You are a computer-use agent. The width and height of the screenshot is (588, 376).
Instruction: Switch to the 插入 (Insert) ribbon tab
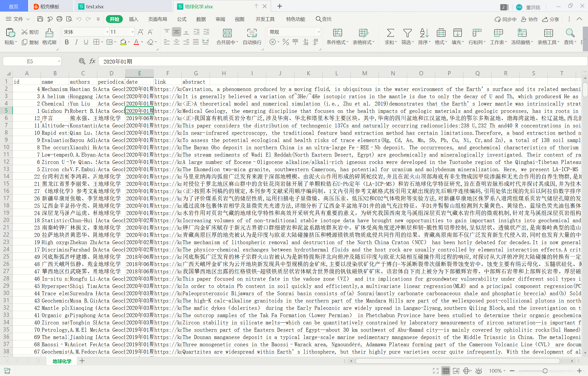click(x=133, y=19)
